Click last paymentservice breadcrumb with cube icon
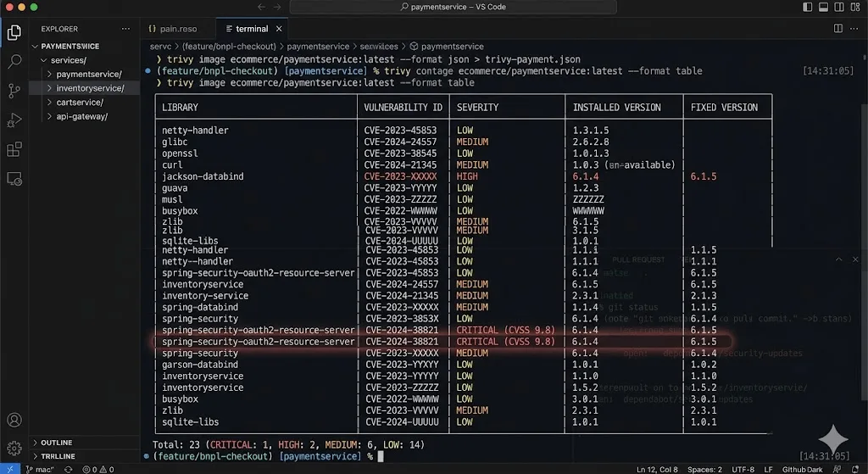 pos(447,47)
